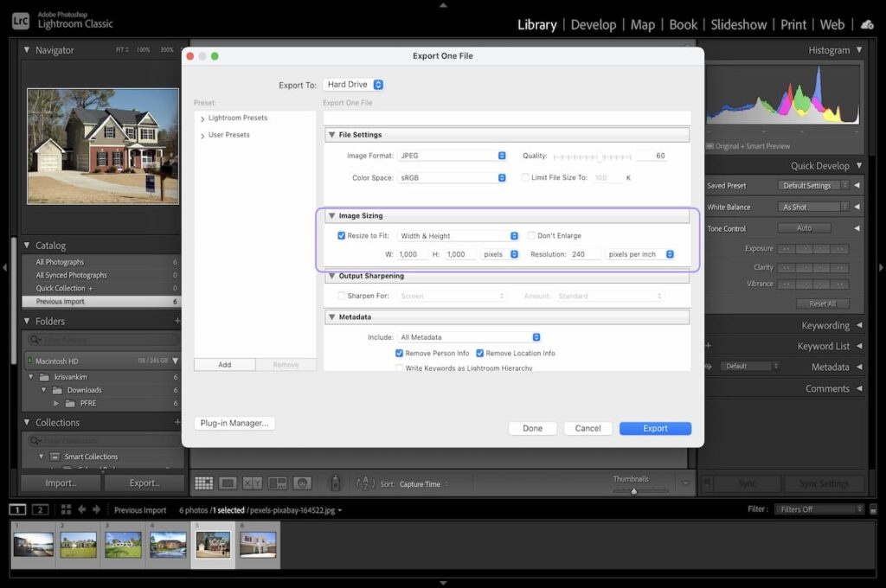Switch to the Develop module
Viewport: 886px width, 588px height.
click(594, 24)
